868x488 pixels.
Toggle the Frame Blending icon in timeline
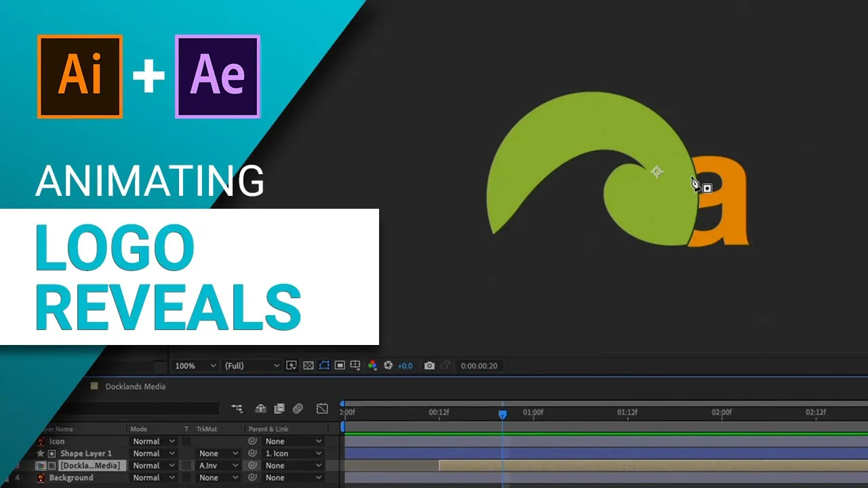(x=279, y=408)
